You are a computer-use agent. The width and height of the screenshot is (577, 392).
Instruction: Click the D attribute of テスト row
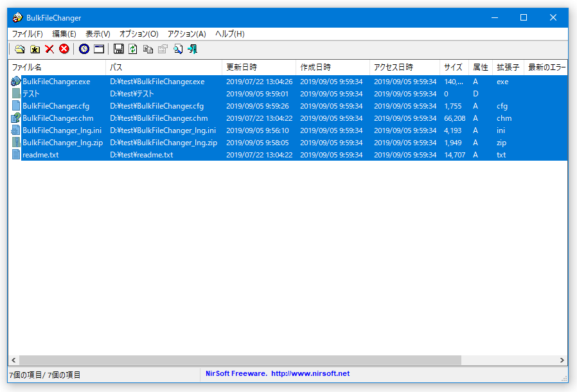coord(475,93)
